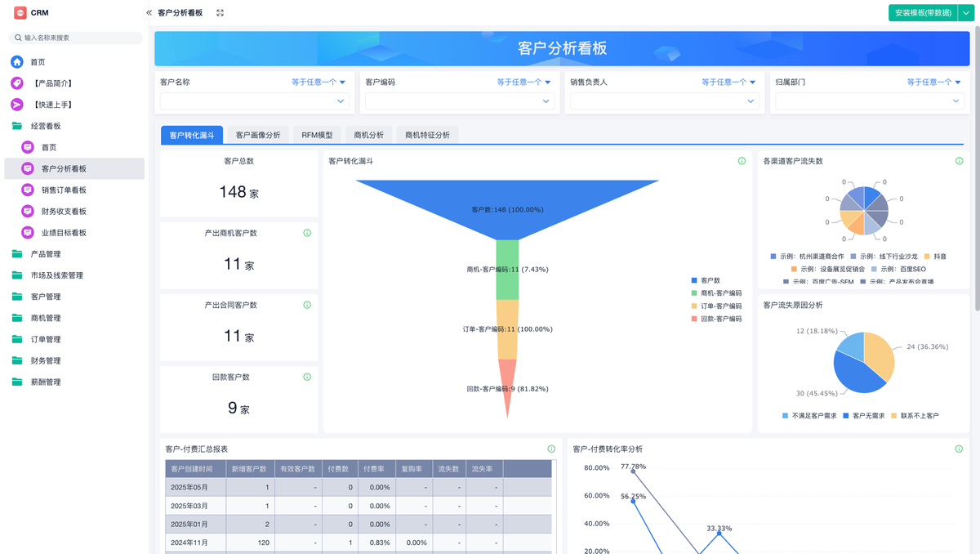Click info icon on 客户-付费转化率分析
Image resolution: width=980 pixels, height=554 pixels.
tap(959, 449)
